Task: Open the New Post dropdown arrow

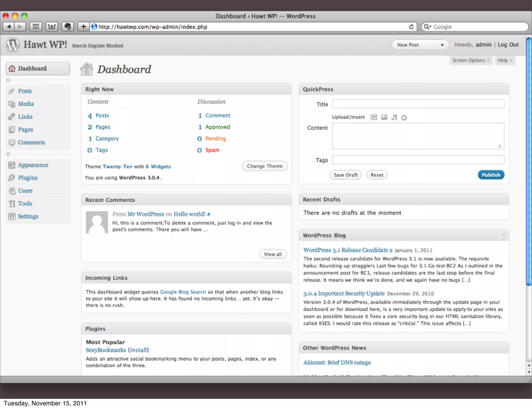Action: (442, 45)
